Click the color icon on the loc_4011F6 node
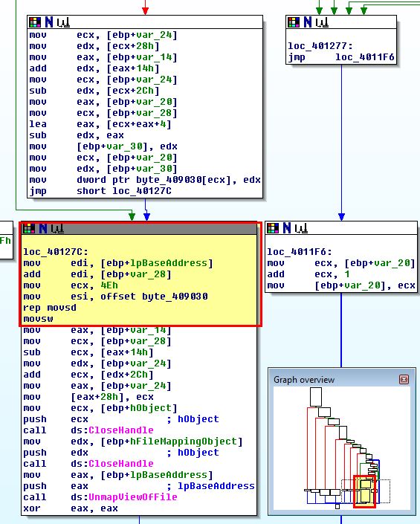Viewport: 420px width, 524px height. click(273, 228)
